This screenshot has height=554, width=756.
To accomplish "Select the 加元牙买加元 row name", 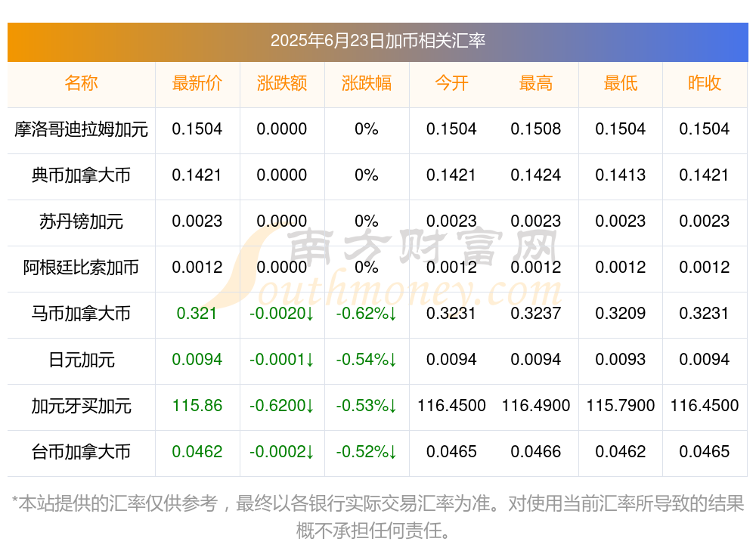I will pyautogui.click(x=81, y=406).
